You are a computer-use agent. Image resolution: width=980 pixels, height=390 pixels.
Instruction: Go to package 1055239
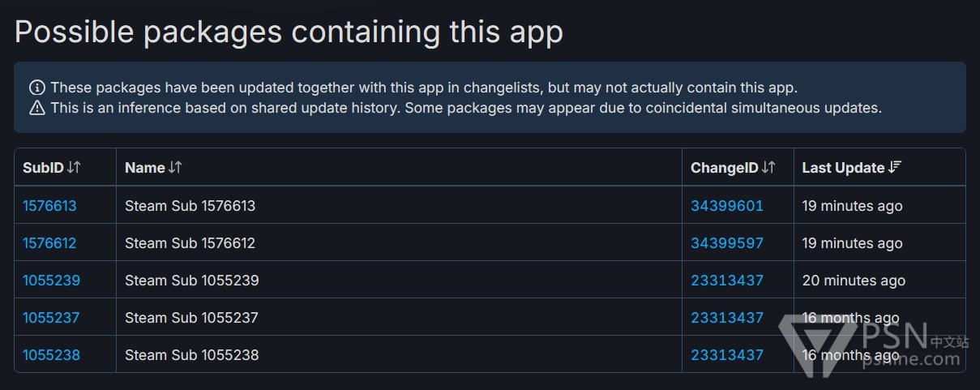[51, 281]
